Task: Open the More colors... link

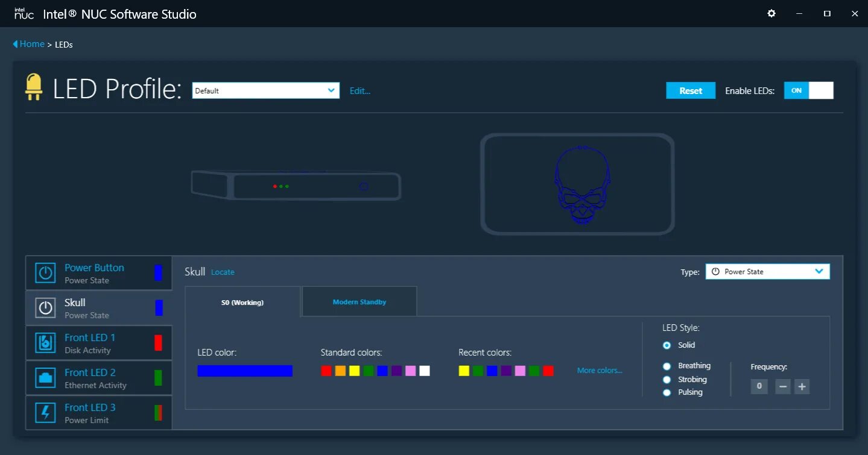Action: pyautogui.click(x=600, y=371)
